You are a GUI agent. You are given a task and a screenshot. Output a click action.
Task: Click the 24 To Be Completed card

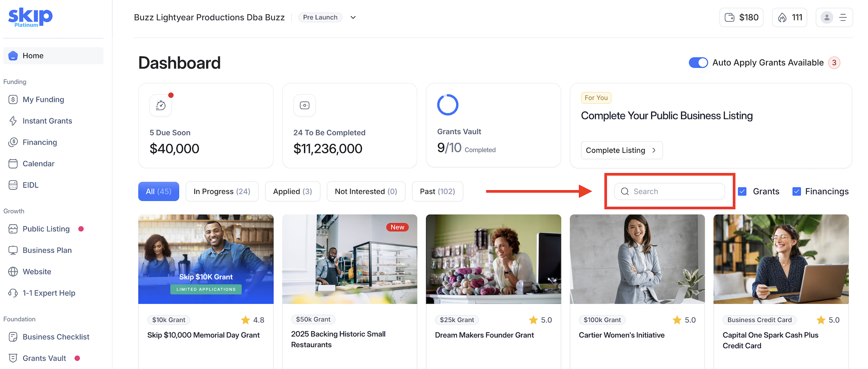[x=350, y=126]
